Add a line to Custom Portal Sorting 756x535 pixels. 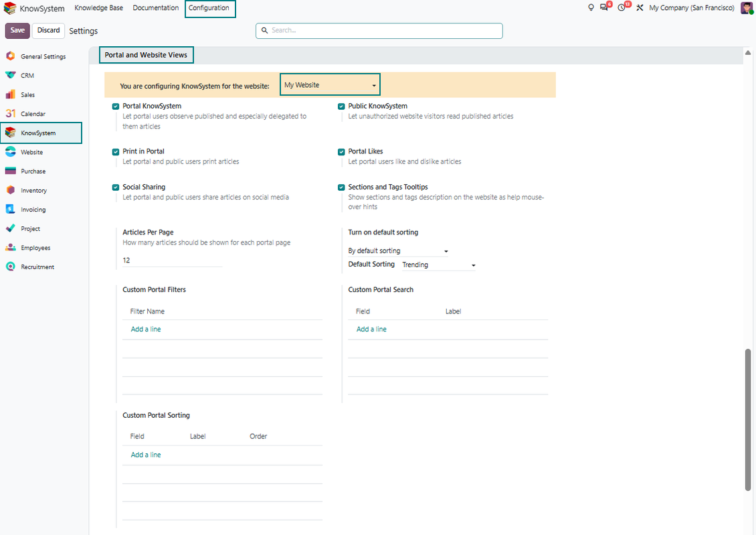tap(146, 455)
